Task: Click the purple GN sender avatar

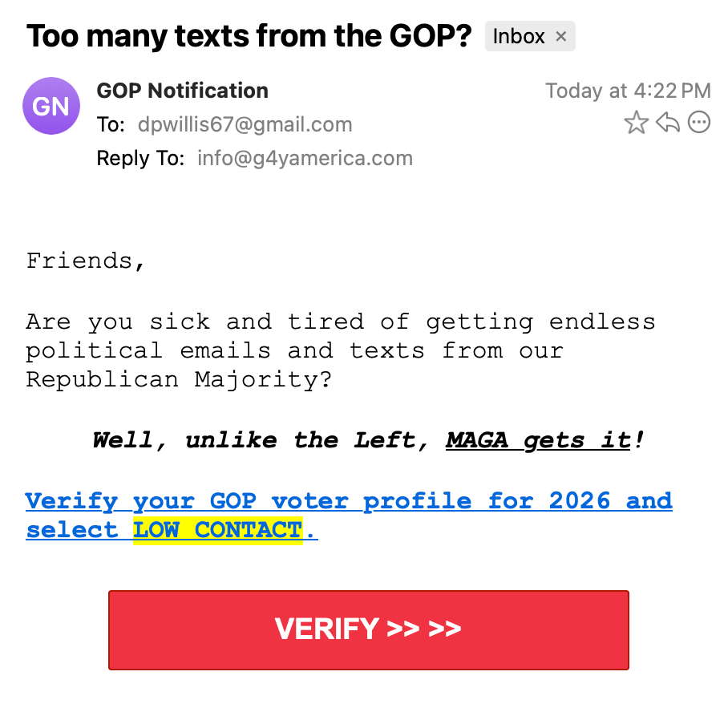Action: 51,106
